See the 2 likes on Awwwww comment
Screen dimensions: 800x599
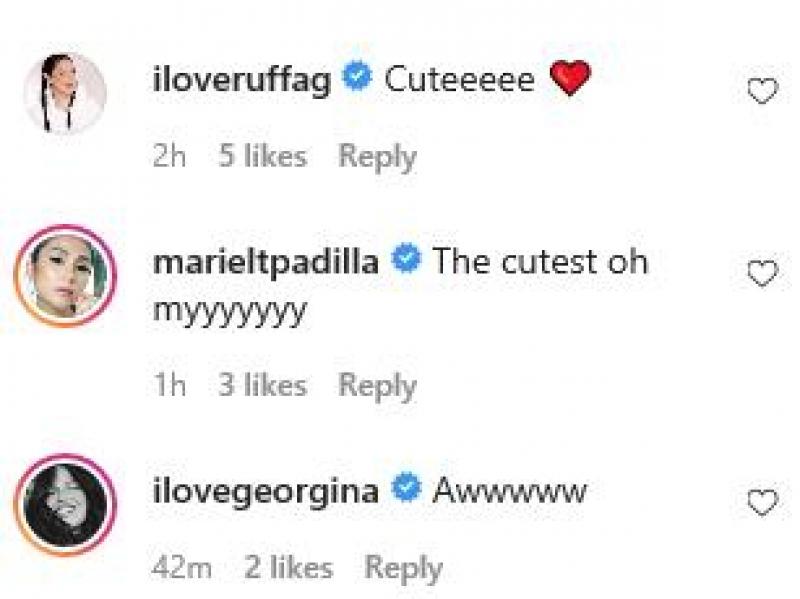(x=288, y=568)
